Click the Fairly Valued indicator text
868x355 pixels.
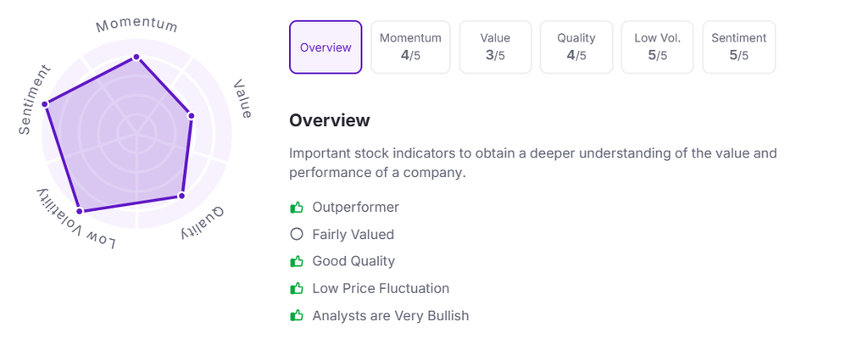353,235
